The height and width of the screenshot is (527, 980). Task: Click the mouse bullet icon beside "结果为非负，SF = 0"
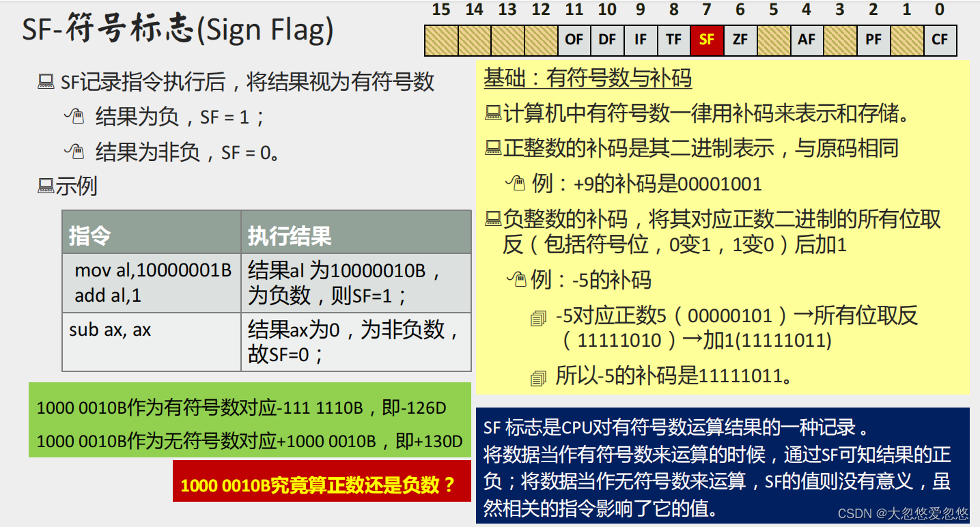coord(74,151)
